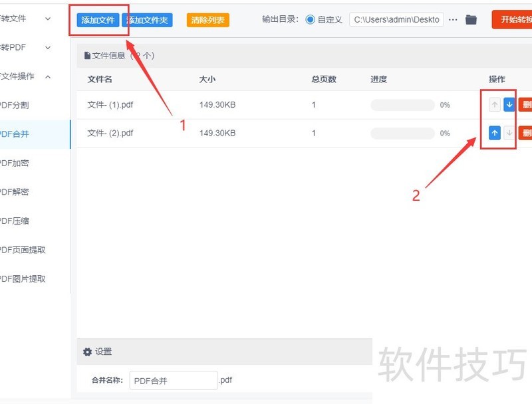Click the 转PDF sidebar label
Screen dimensions: 532x404
coord(13,47)
